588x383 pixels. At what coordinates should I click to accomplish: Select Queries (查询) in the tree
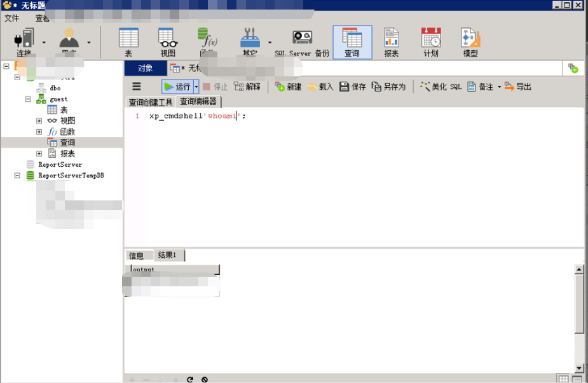67,143
